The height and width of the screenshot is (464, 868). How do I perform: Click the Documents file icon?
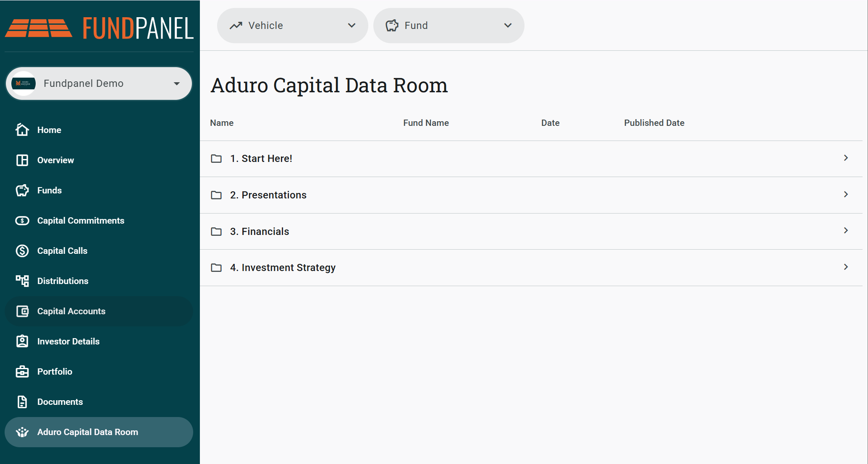pos(22,401)
